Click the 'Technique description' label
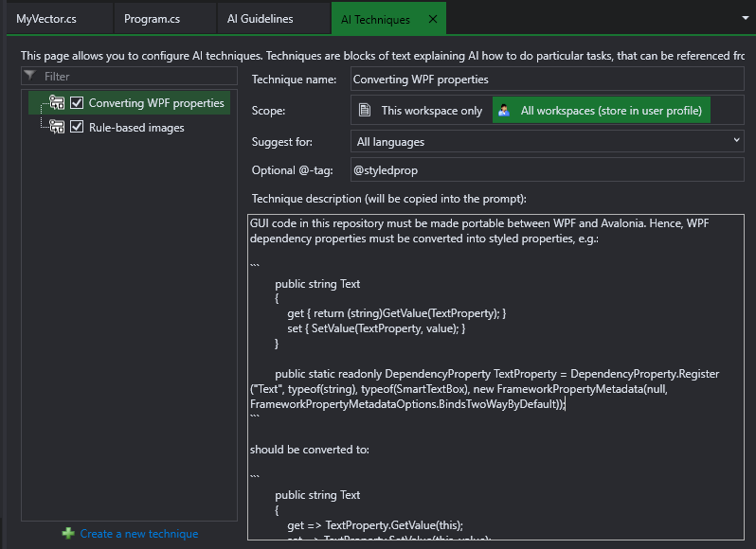The image size is (756, 549). 388,199
